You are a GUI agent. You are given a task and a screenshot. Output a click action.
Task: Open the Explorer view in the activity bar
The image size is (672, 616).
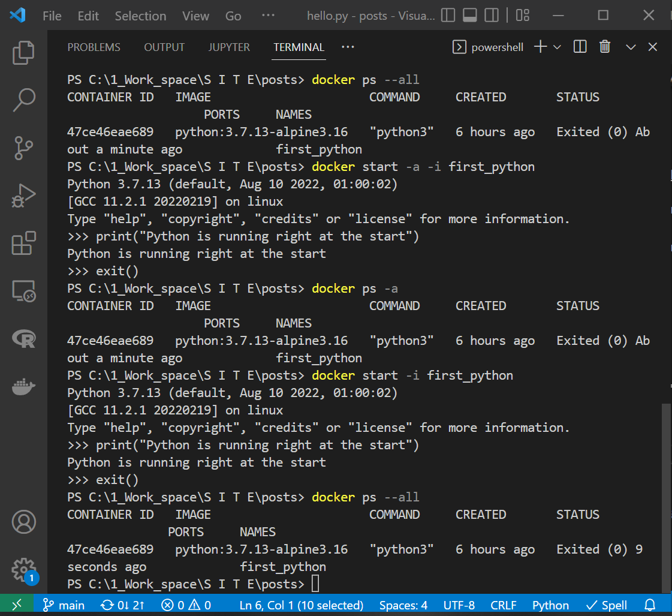(x=23, y=53)
